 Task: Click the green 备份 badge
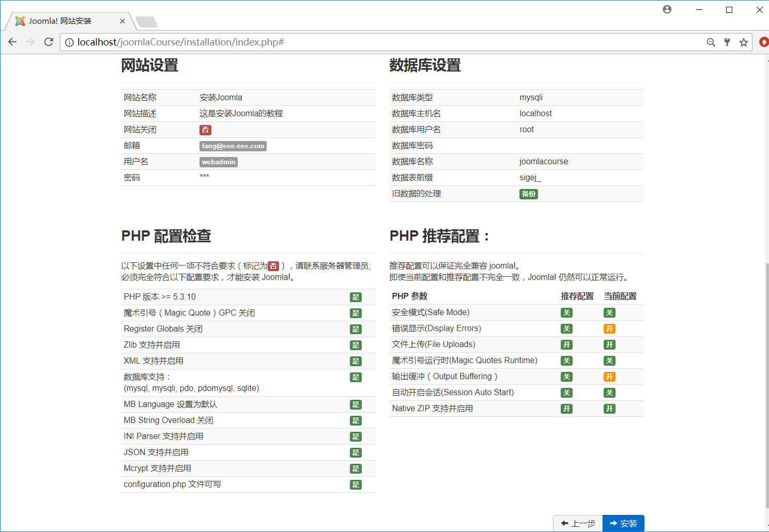pos(529,194)
